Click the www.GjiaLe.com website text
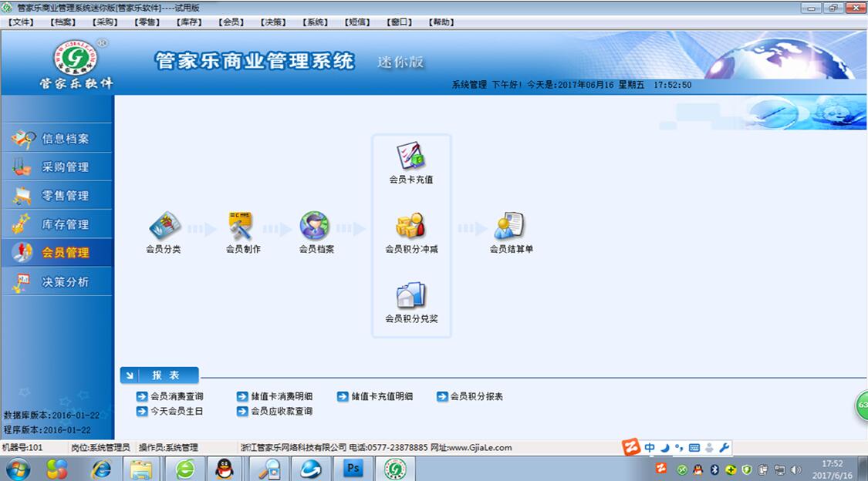This screenshot has height=481, width=868. coord(480,448)
